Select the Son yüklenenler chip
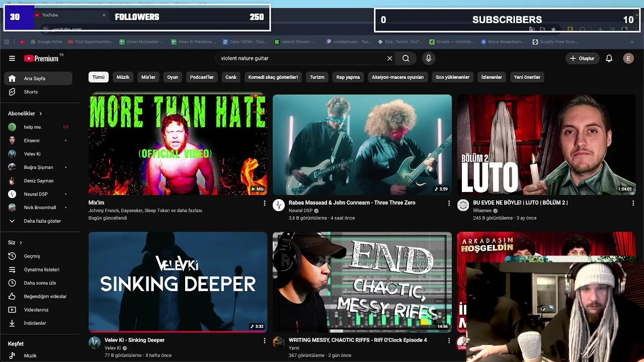This screenshot has height=362, width=644. click(452, 77)
